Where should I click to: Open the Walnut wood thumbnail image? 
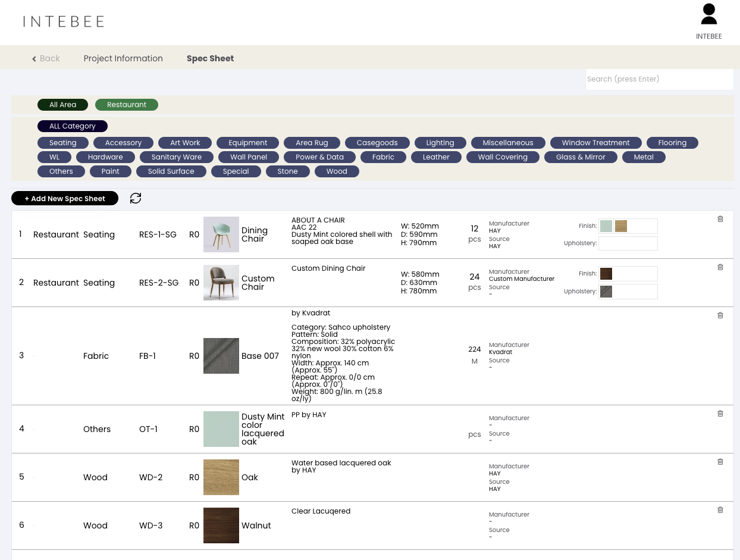tap(221, 525)
